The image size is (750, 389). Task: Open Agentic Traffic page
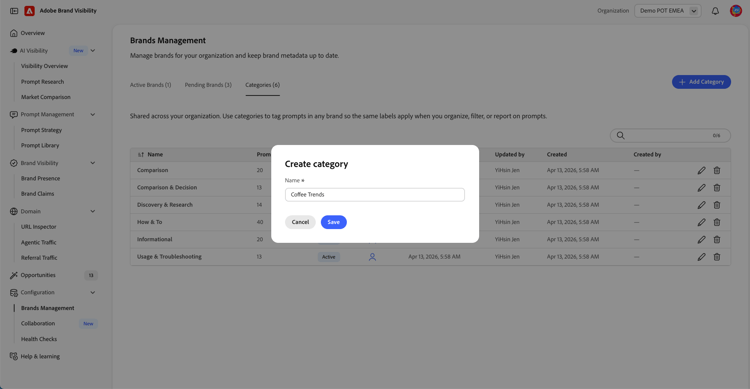pos(39,243)
